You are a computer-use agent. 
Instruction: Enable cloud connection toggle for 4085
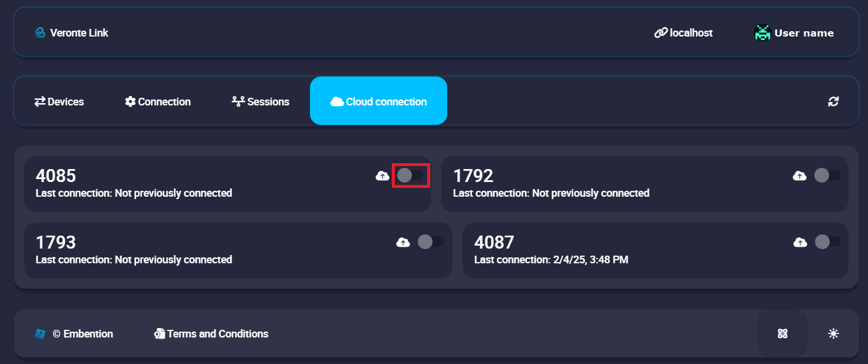[411, 176]
